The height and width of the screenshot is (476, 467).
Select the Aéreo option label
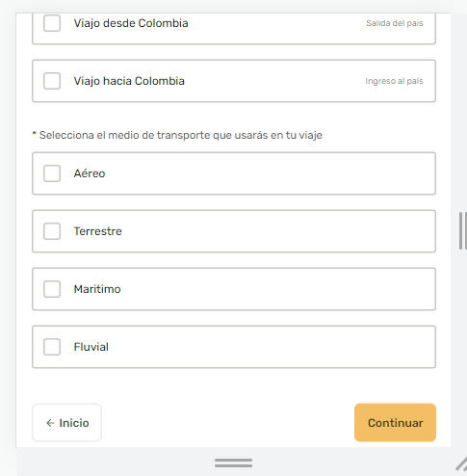tap(90, 173)
